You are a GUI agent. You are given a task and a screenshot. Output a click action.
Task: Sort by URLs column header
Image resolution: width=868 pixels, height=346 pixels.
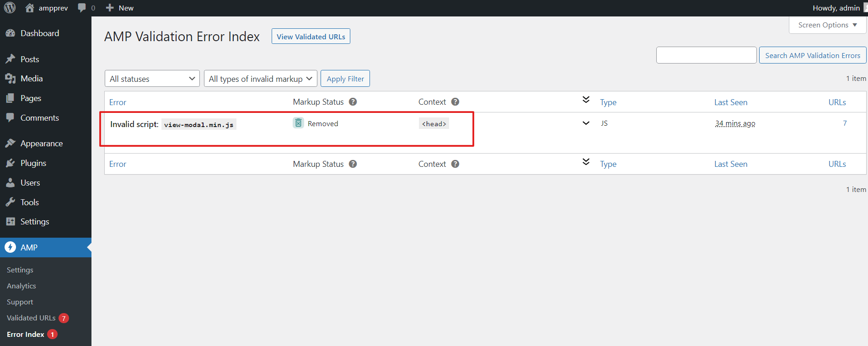click(837, 102)
